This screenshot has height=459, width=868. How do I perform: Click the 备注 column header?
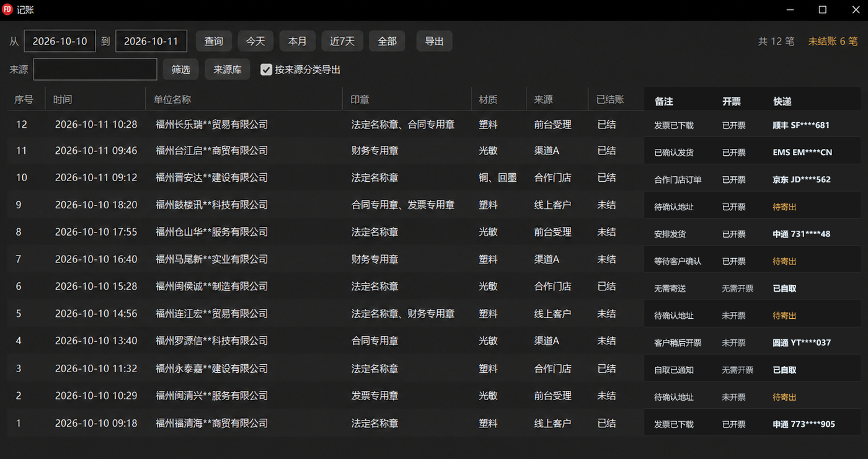pyautogui.click(x=663, y=101)
